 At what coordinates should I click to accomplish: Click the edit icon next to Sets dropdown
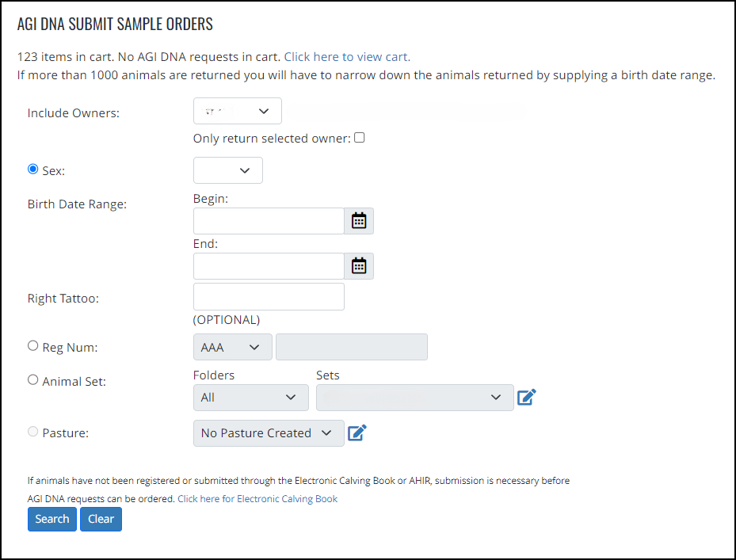click(527, 398)
